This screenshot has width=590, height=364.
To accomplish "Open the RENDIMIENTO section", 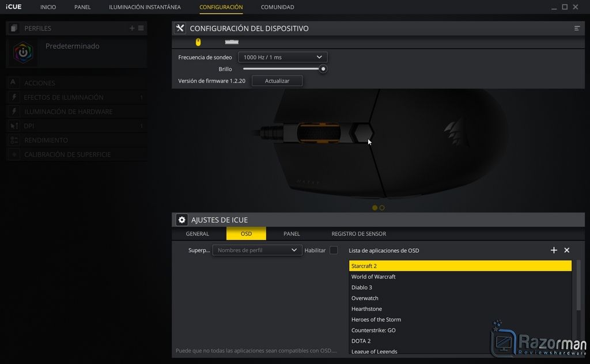I will click(77, 141).
